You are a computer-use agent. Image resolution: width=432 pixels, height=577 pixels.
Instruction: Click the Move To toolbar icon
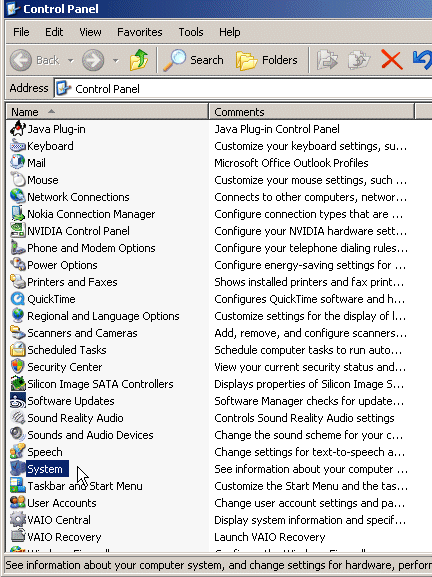(x=327, y=60)
